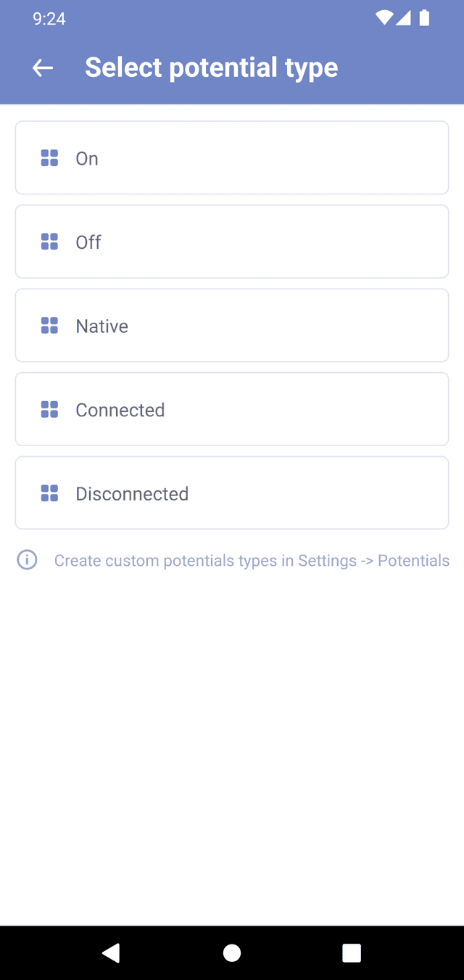
Task: Open recent apps with square button
Action: click(x=352, y=952)
